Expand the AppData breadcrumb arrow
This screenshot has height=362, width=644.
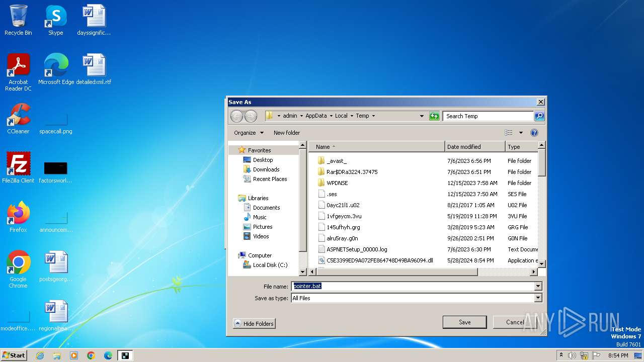tap(331, 116)
